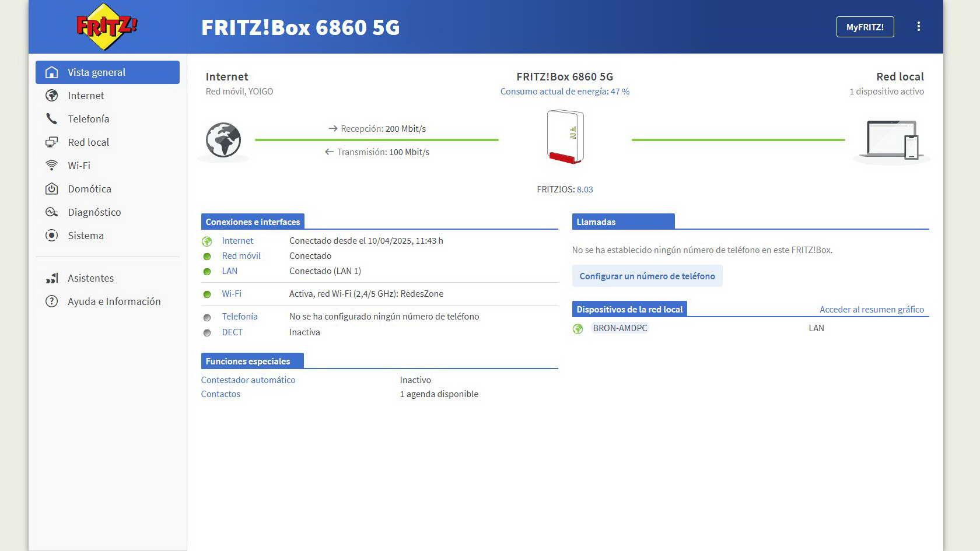
Task: Open the Diagnóstico sidebar menu
Action: pyautogui.click(x=107, y=212)
